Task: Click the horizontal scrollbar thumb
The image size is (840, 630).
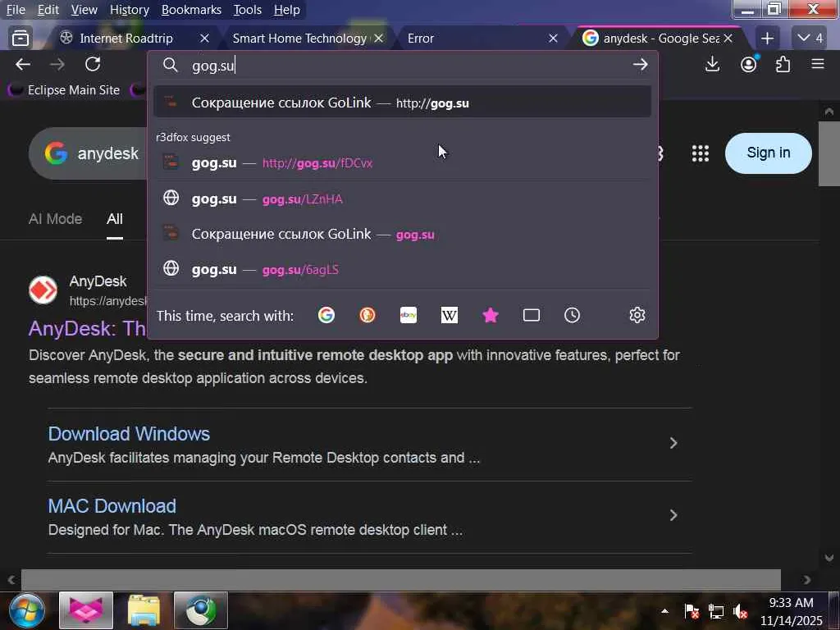Action: point(400,580)
